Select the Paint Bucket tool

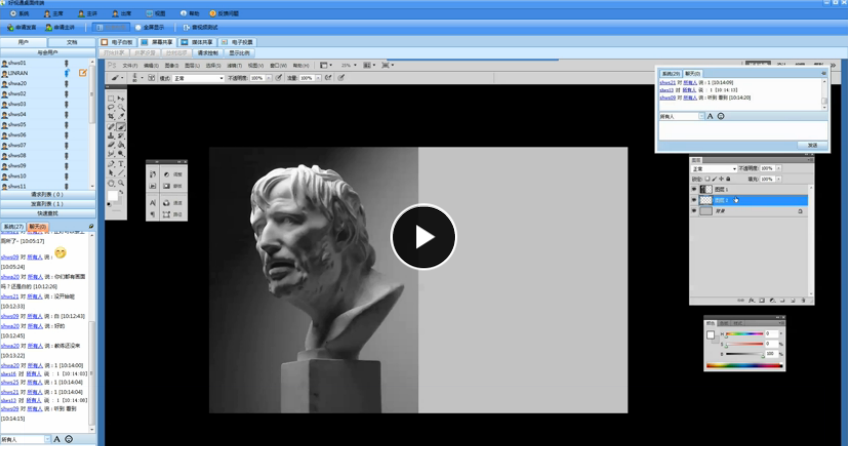click(121, 144)
